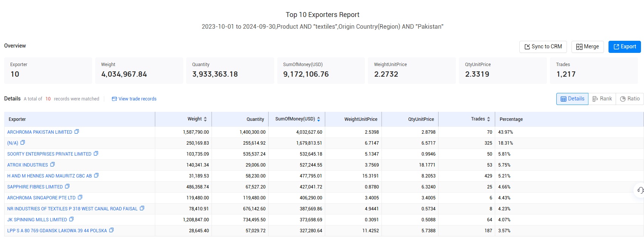This screenshot has height=250, width=644.
Task: Open View trade records link
Action: tap(134, 99)
